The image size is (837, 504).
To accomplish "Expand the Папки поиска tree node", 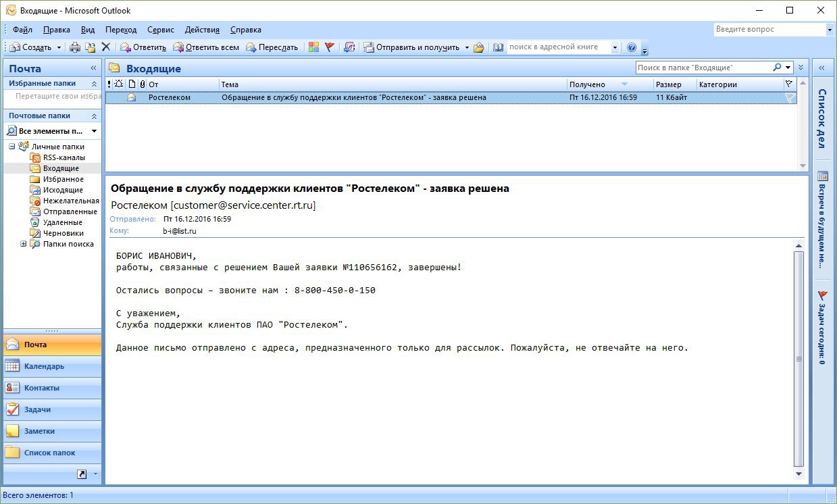I will coord(24,244).
